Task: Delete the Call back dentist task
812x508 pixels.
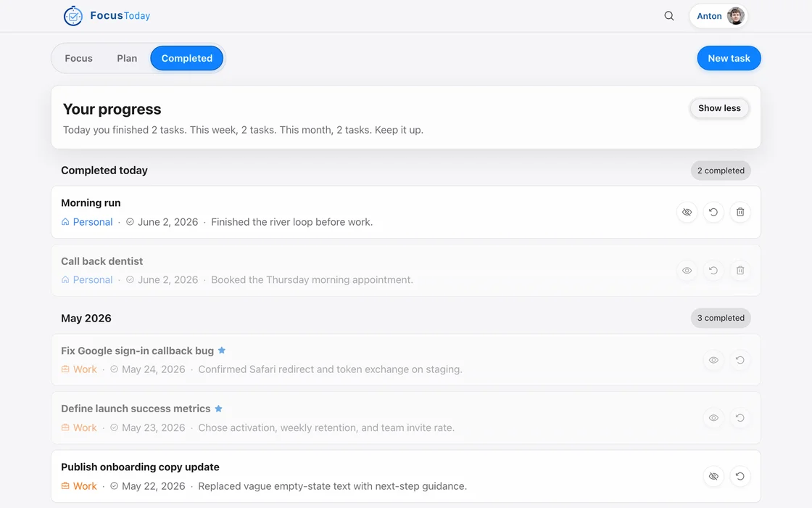Action: click(x=740, y=271)
